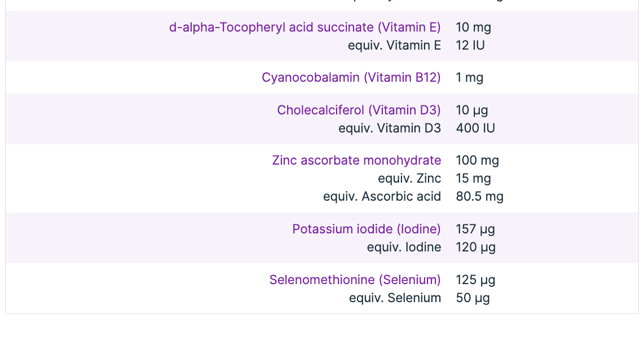Open the d-alpha-Tocopheryl acid succinate (Vitamin E) link

click(305, 27)
